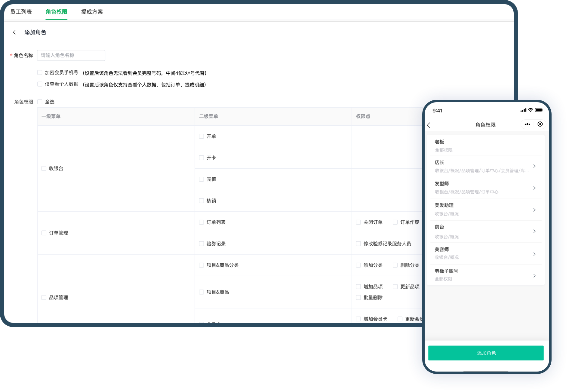Enable the 仅查看个人数据 checkbox
This screenshot has height=392, width=569.
click(x=40, y=84)
